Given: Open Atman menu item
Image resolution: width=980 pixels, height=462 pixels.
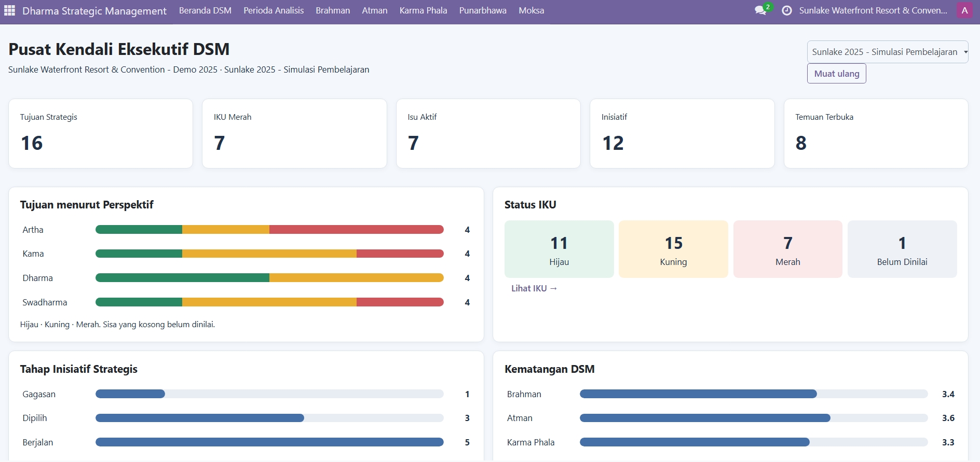Looking at the screenshot, I should [375, 10].
